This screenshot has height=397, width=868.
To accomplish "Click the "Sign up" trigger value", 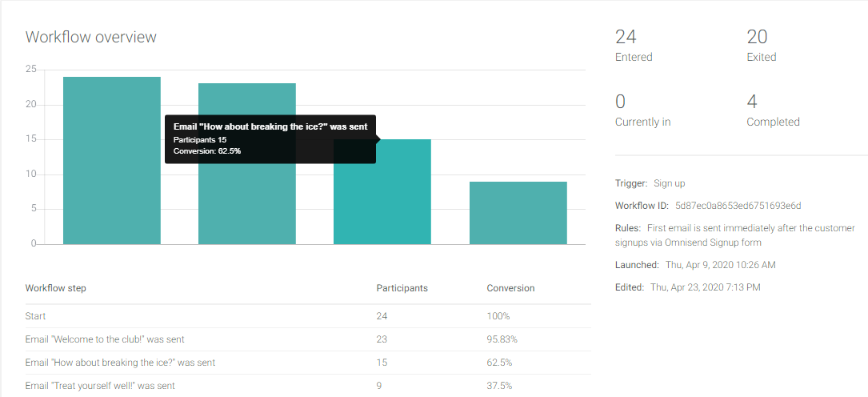I will coord(670,183).
